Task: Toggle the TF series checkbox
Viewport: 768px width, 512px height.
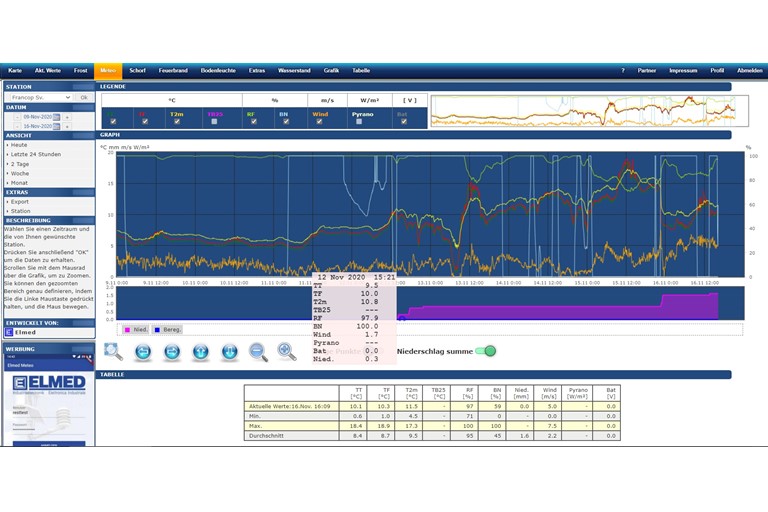Action: point(145,122)
